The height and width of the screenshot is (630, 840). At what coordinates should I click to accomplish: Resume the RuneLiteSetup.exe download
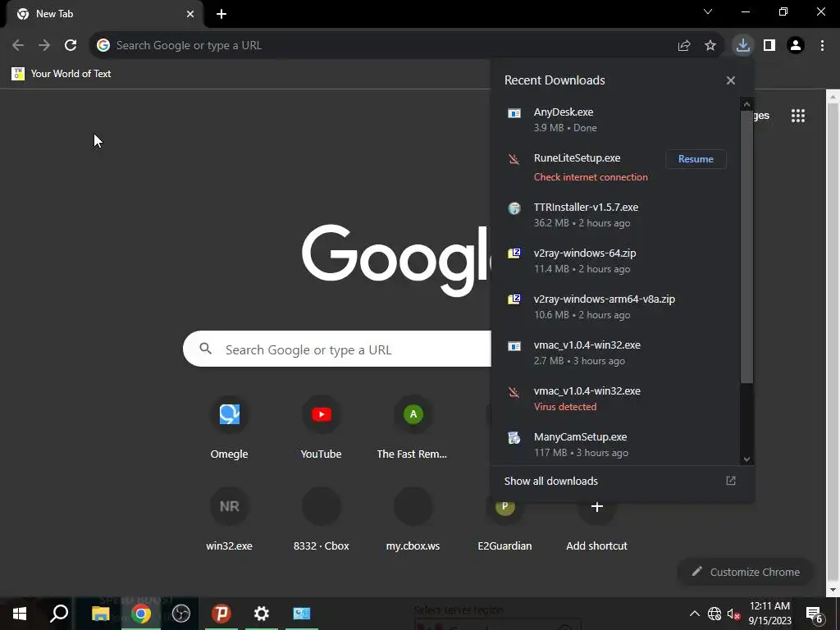coord(696,159)
